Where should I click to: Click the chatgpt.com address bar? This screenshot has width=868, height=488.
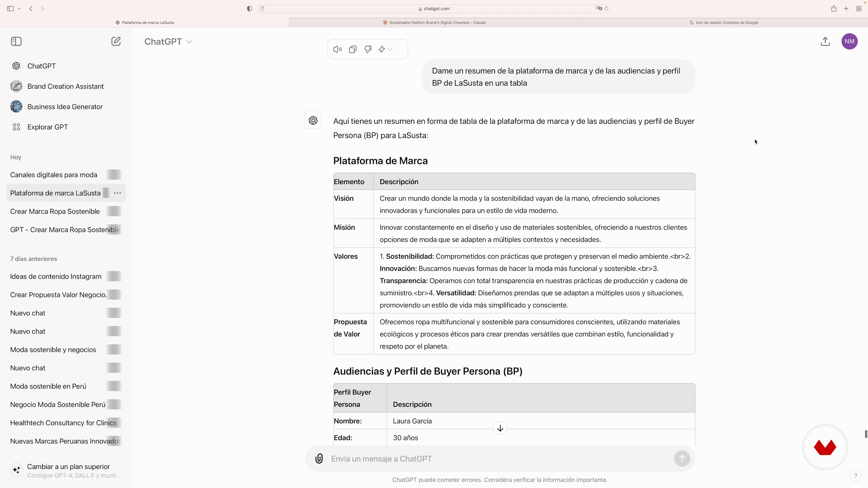[434, 8]
